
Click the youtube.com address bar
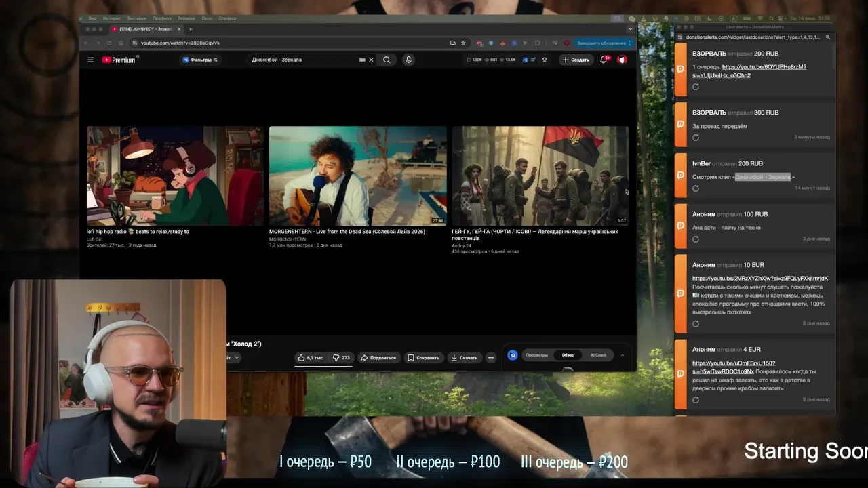pyautogui.click(x=292, y=43)
